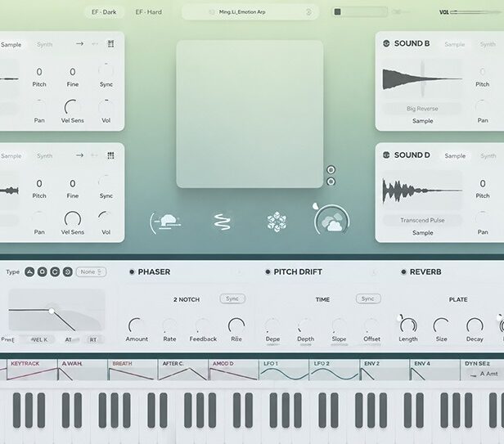Click the round icon next to SOUND B

tap(386, 43)
